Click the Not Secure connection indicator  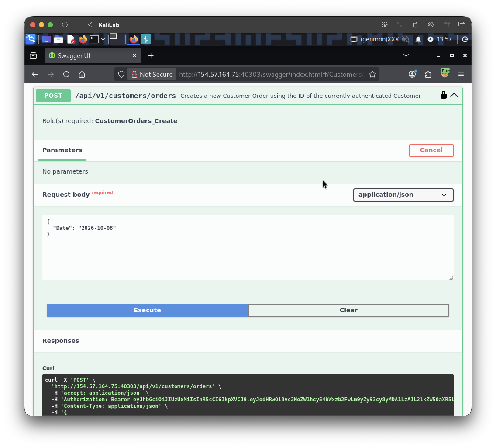152,74
